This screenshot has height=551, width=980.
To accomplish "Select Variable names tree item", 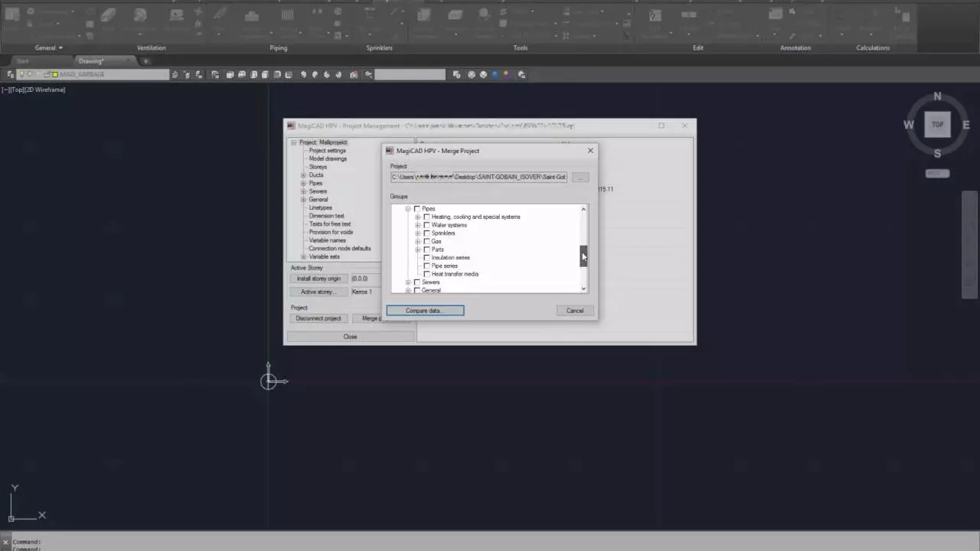I will click(x=328, y=240).
